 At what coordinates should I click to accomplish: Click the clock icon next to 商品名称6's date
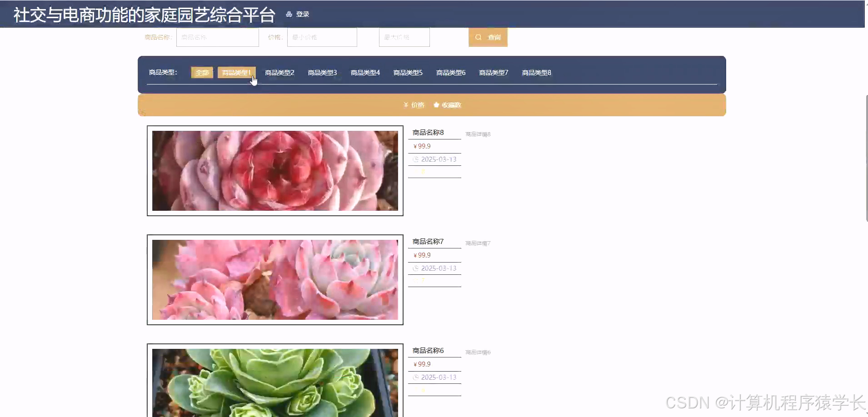[x=416, y=377]
